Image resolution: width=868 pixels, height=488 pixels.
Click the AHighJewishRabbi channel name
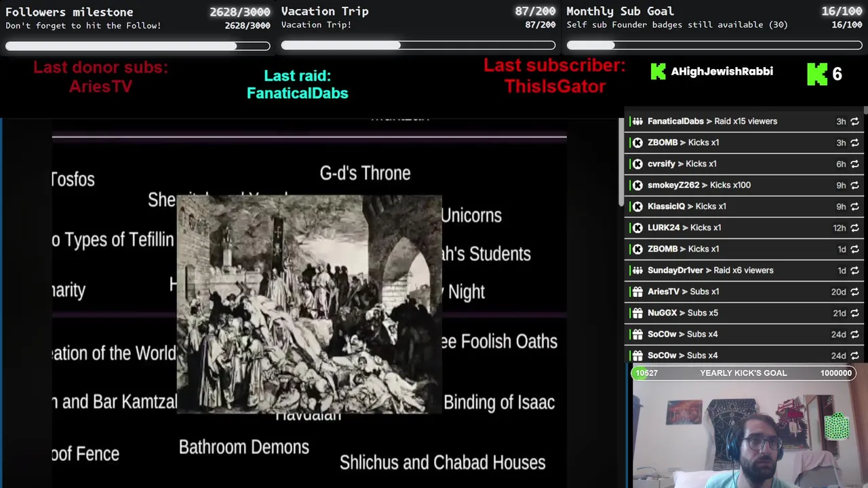(722, 71)
